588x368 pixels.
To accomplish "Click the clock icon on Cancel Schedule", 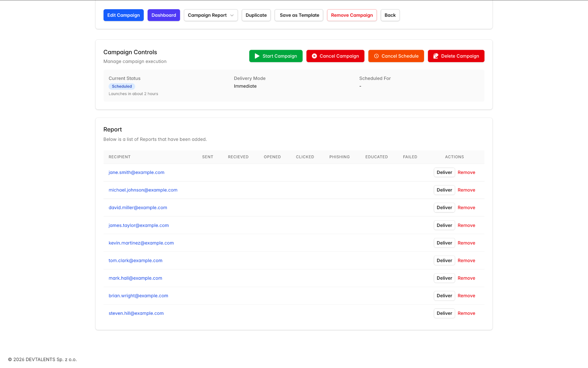I will [x=376, y=56].
